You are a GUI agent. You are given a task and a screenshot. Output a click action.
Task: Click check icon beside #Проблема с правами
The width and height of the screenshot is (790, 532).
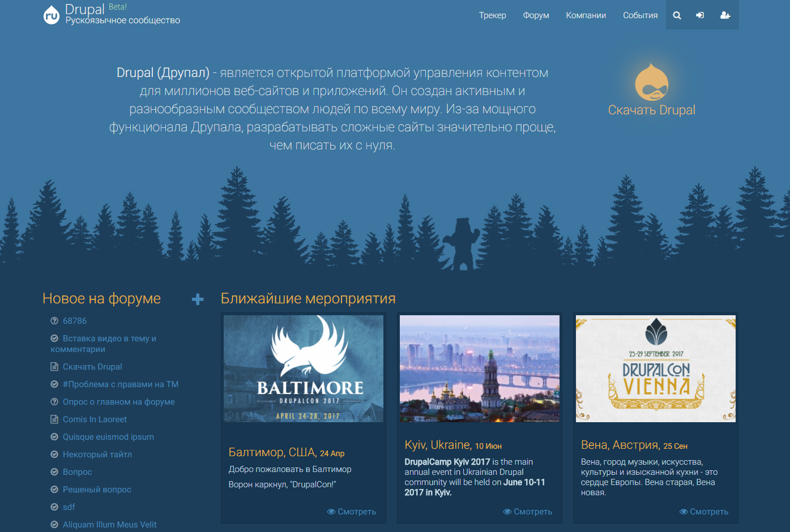[54, 384]
